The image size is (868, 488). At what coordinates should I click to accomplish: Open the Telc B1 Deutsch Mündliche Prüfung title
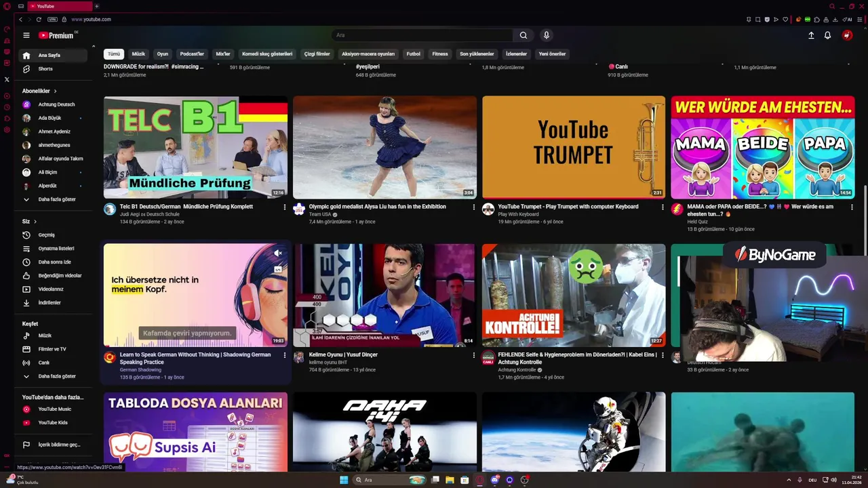186,207
